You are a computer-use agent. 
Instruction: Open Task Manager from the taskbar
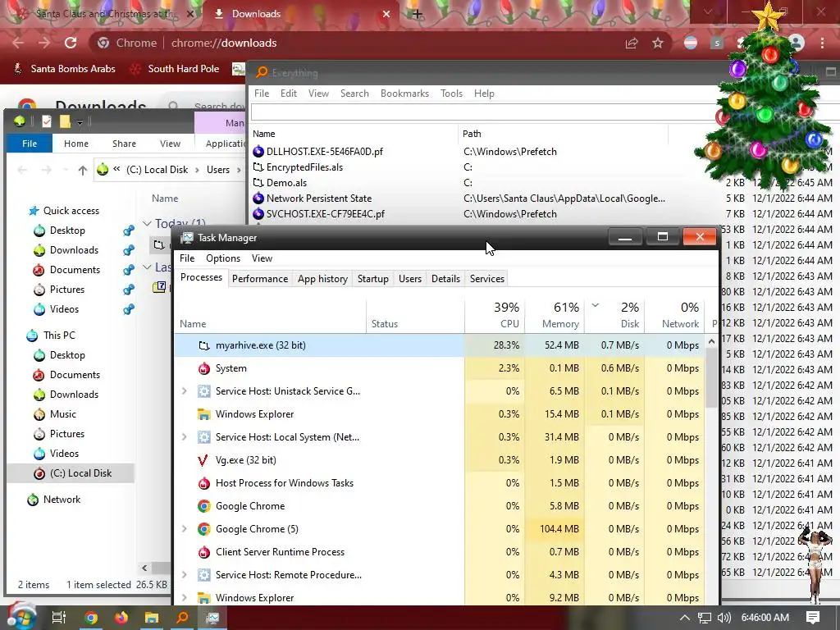pyautogui.click(x=213, y=618)
